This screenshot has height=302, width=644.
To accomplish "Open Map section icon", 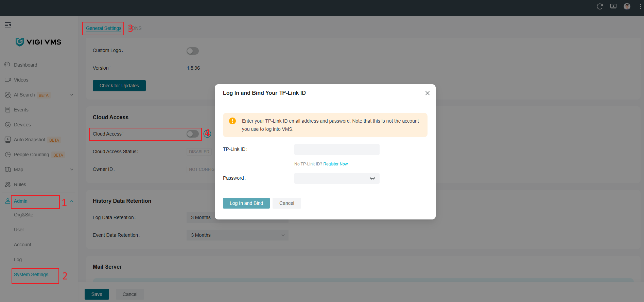I will point(8,170).
